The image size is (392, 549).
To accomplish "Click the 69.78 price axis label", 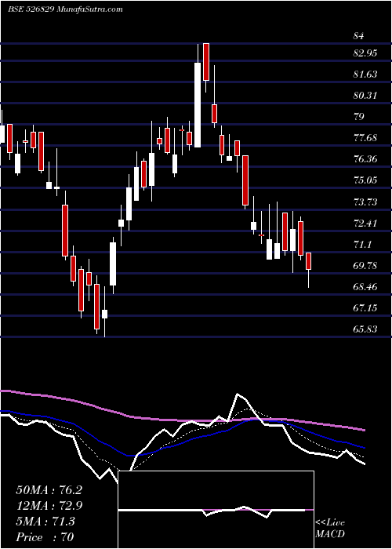I will [x=365, y=266].
